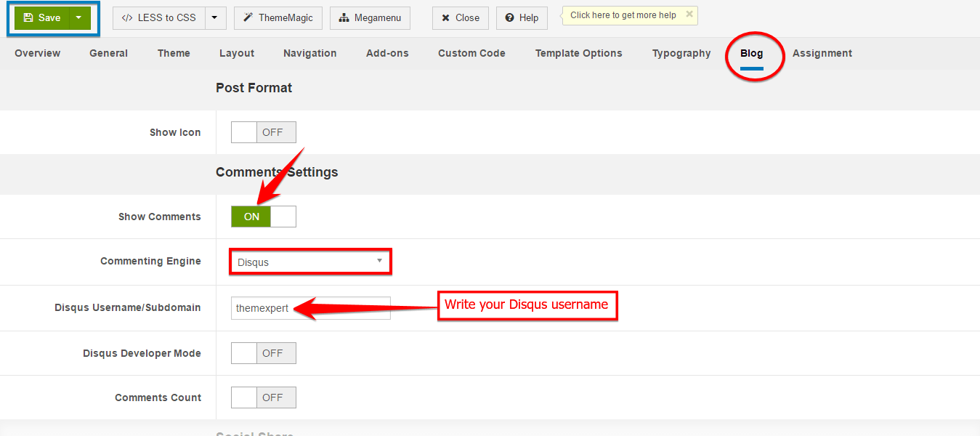Enable Disqus Developer Mode toggle
The height and width of the screenshot is (436, 980).
pos(263,353)
